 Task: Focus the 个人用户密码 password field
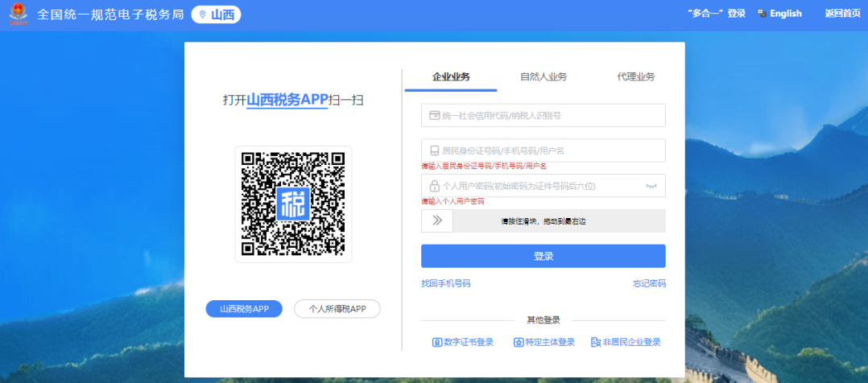[543, 185]
